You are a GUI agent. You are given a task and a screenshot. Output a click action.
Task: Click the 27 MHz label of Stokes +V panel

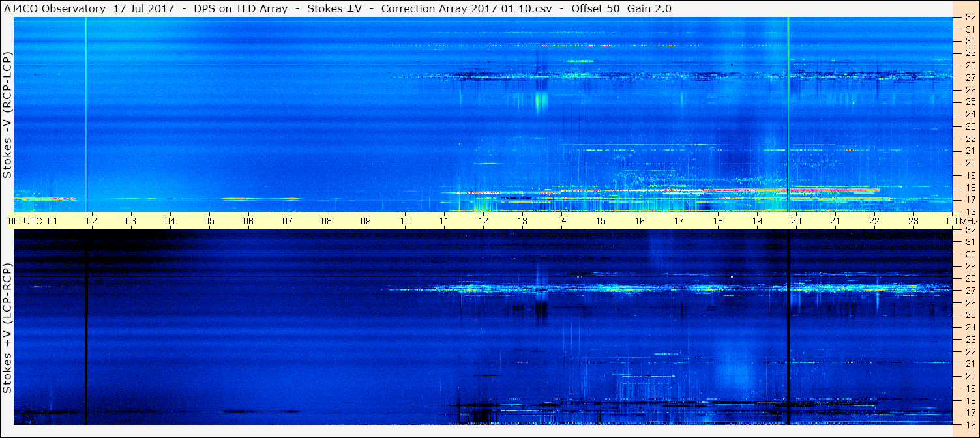pos(970,291)
